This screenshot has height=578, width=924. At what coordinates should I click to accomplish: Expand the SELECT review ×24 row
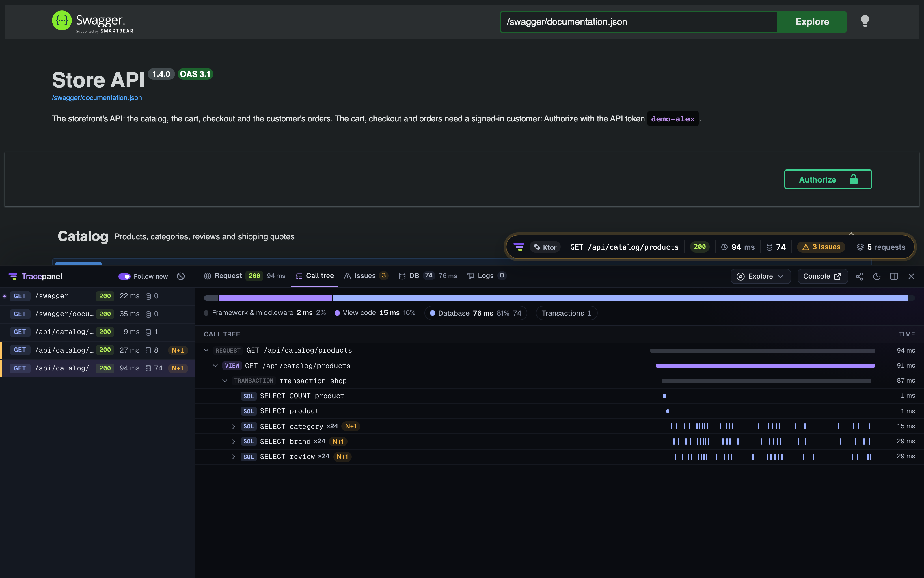coord(234,456)
